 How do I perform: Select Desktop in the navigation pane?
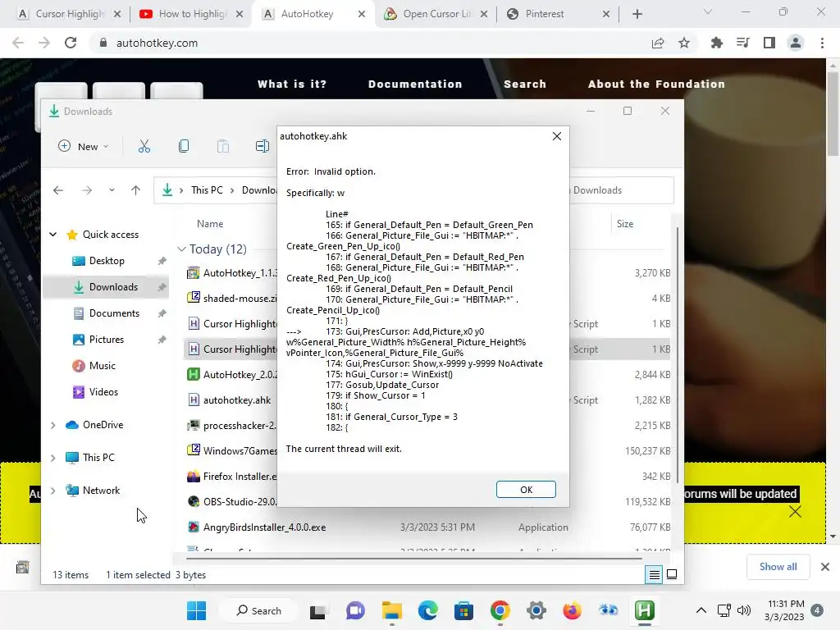point(107,261)
